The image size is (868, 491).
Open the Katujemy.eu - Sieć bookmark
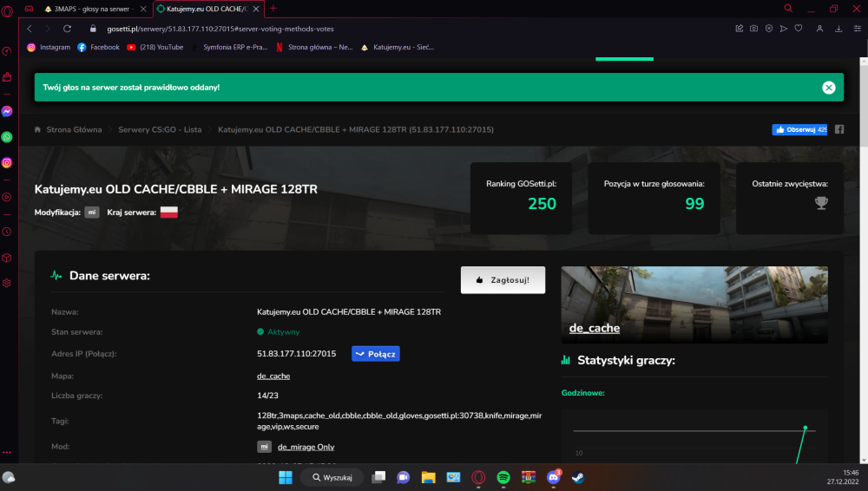tap(398, 48)
